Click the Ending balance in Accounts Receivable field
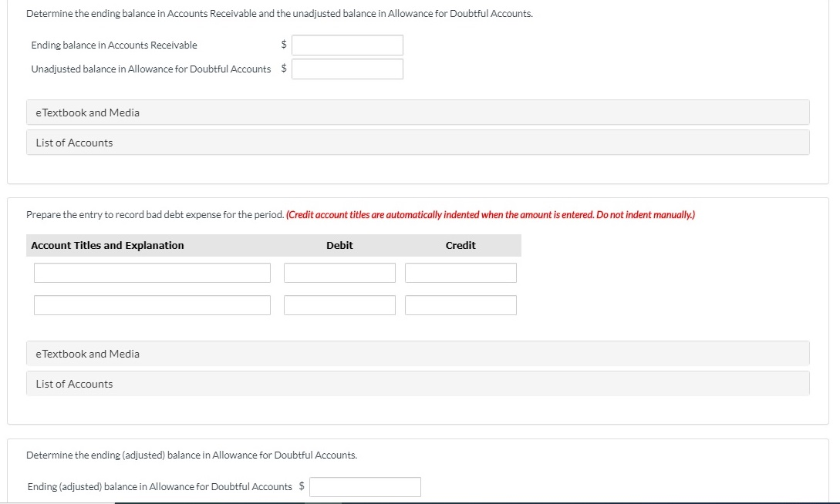This screenshot has height=504, width=840. [347, 45]
